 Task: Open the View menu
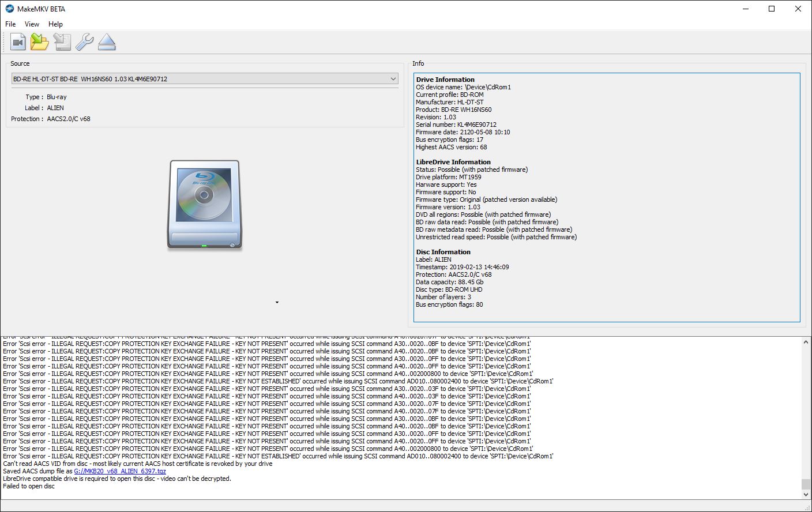point(32,24)
